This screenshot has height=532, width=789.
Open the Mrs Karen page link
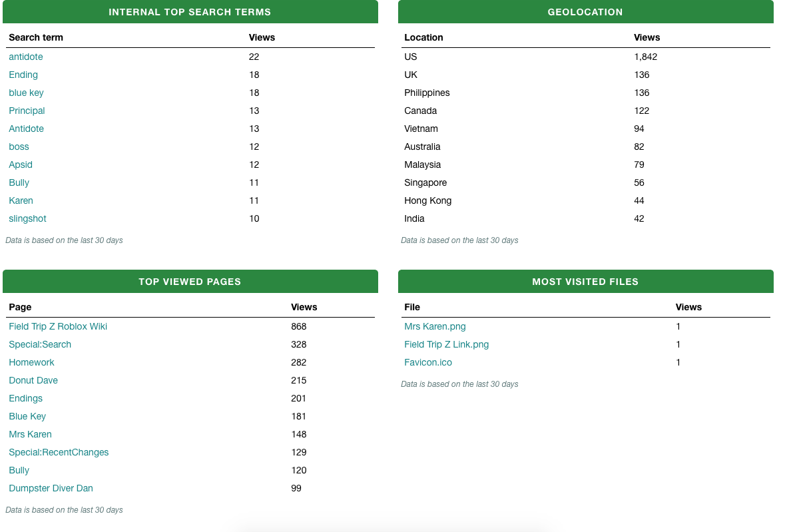click(x=30, y=435)
